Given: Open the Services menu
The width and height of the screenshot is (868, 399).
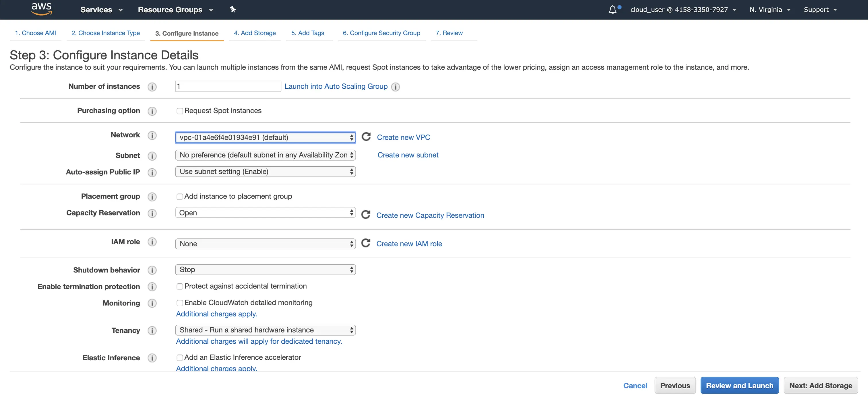Looking at the screenshot, I should [101, 10].
